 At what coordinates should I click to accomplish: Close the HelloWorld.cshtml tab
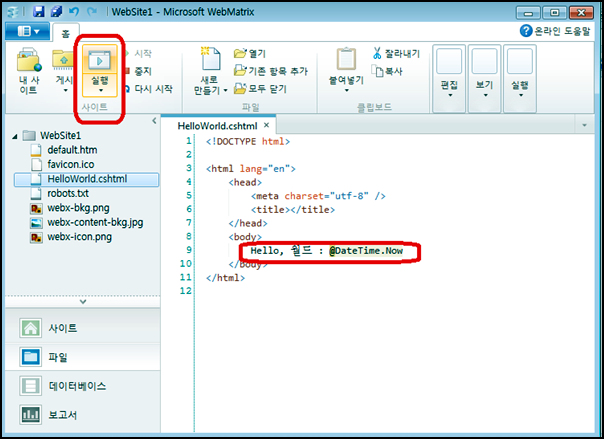tap(266, 125)
